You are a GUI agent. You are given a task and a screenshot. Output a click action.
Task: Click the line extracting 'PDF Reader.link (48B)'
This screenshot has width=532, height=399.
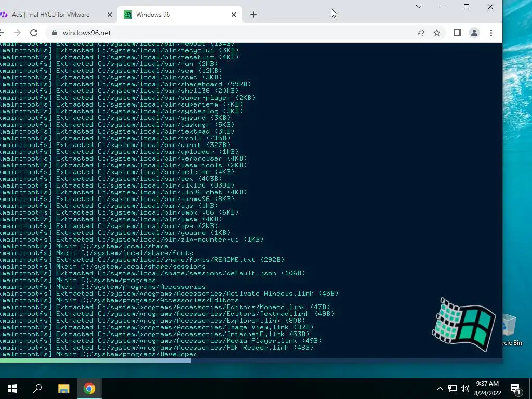157,348
